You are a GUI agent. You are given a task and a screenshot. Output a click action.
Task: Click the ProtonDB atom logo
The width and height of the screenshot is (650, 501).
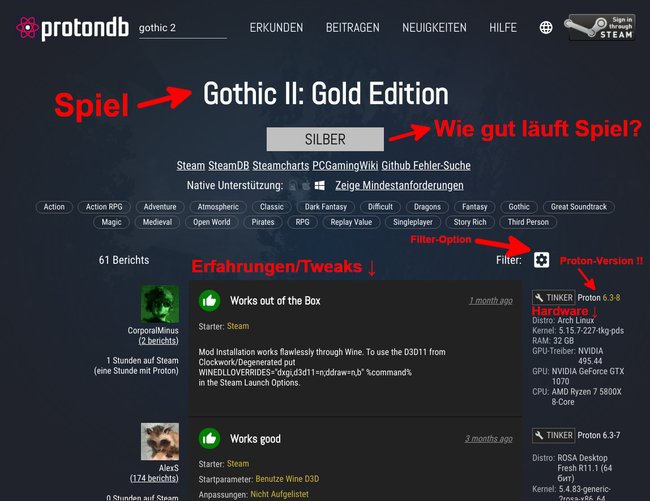27,28
